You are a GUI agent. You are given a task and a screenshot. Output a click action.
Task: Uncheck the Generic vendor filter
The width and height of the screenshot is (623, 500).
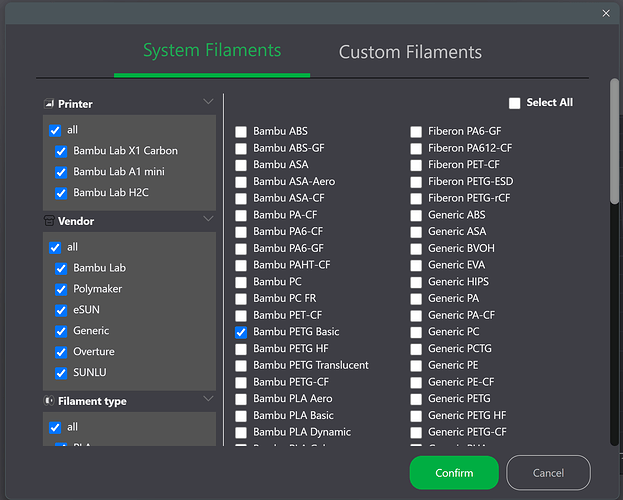click(x=61, y=331)
